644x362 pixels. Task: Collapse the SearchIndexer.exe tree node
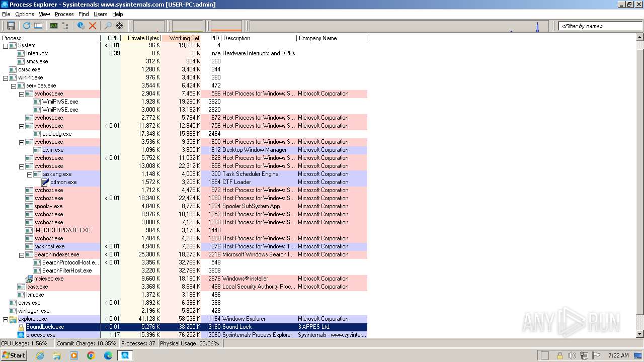tap(22, 254)
